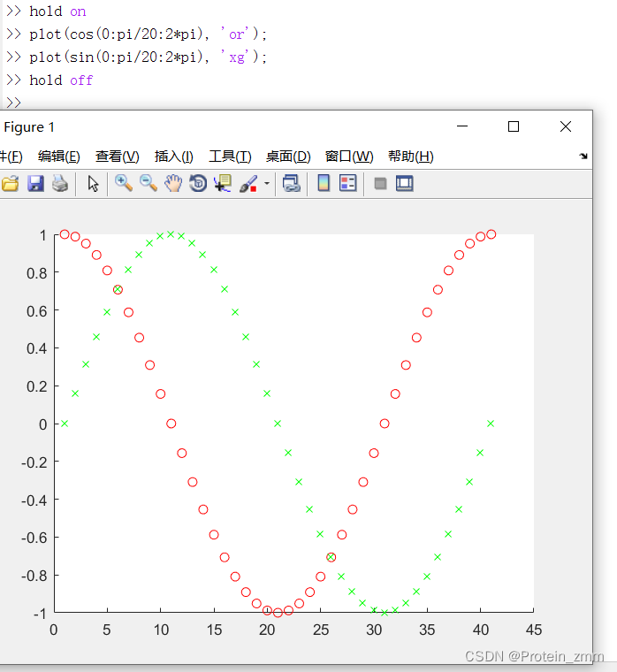The height and width of the screenshot is (672, 617).
Task: Open the 插入(I) Insert menu
Action: point(173,157)
